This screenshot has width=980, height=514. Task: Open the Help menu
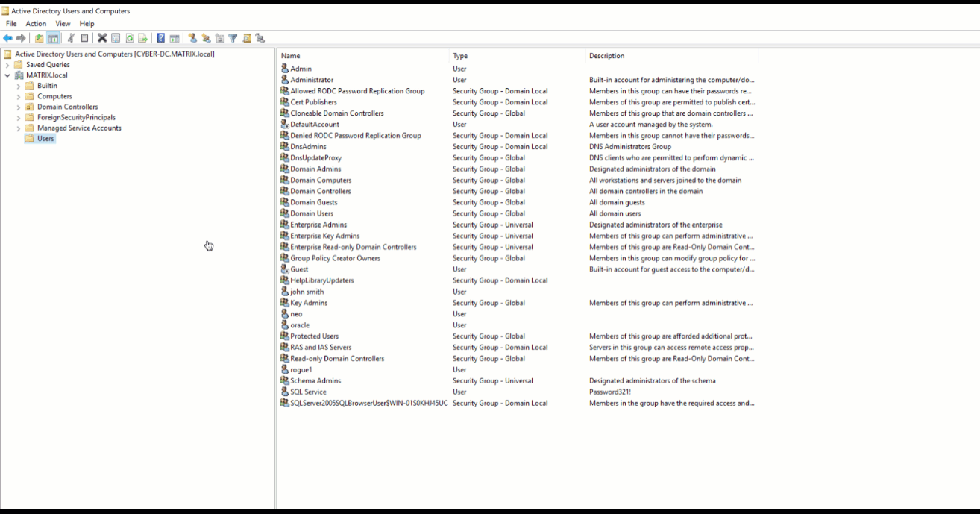(x=87, y=24)
